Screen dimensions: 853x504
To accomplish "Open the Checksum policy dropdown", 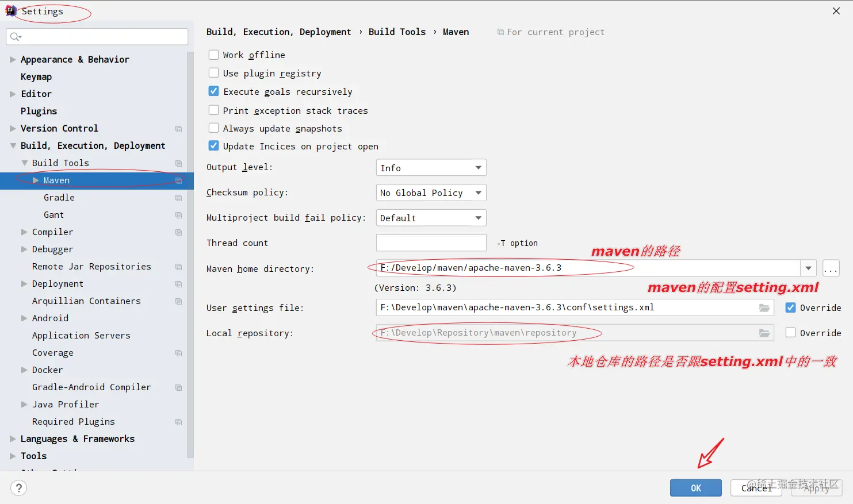I will tap(431, 193).
